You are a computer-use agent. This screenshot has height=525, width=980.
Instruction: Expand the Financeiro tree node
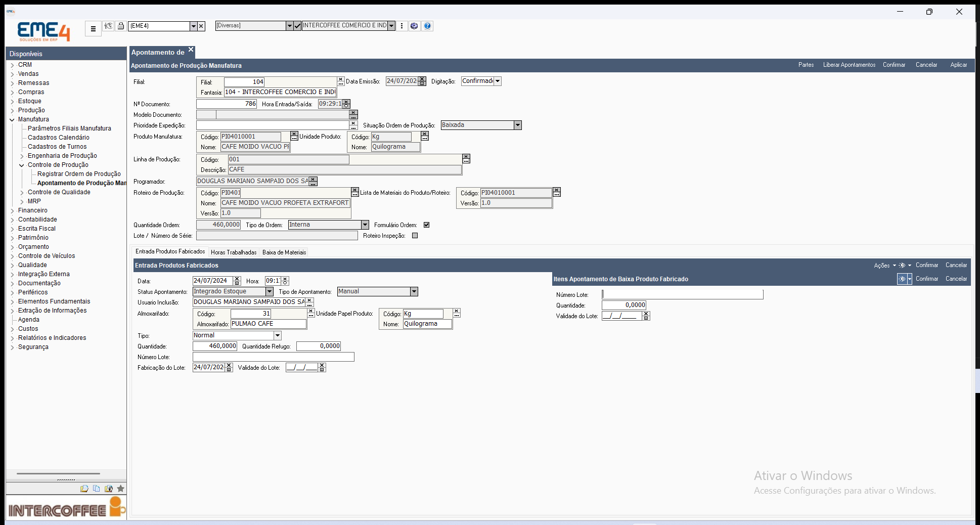[12, 211]
